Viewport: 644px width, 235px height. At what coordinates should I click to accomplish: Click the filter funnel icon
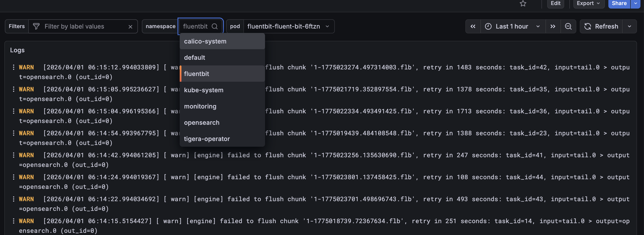pos(36,27)
